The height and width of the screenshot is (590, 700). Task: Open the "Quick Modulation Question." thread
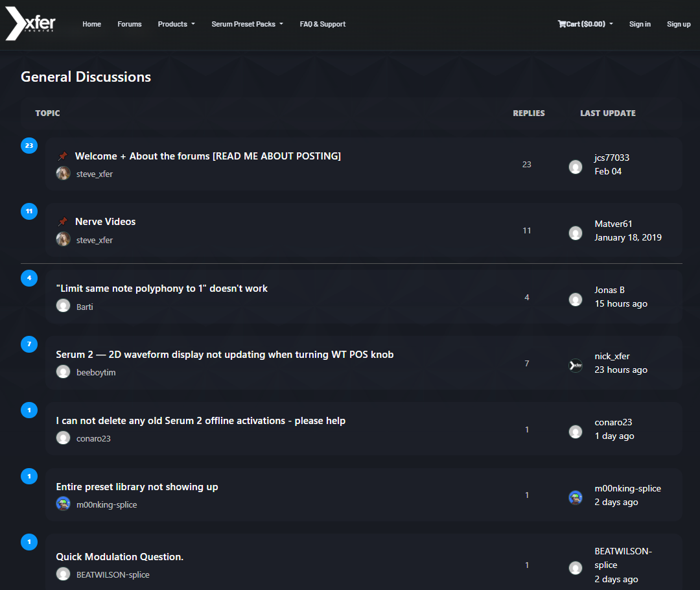120,557
